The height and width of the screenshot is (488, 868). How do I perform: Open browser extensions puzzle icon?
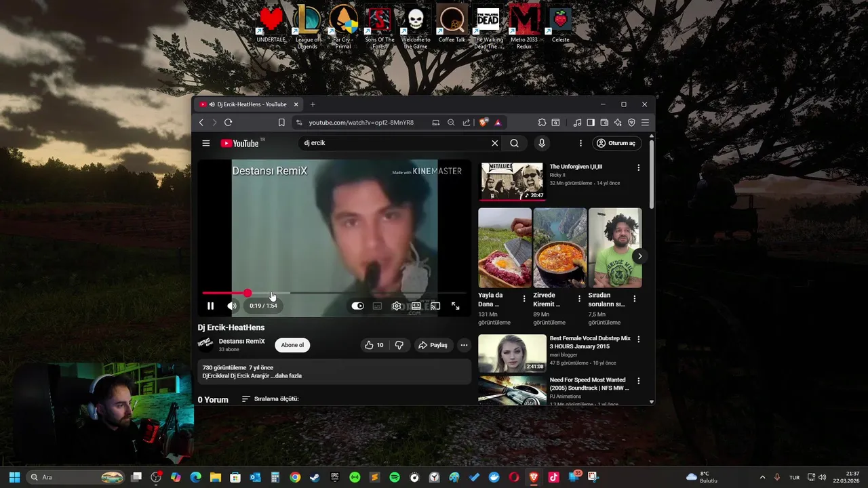tap(542, 123)
